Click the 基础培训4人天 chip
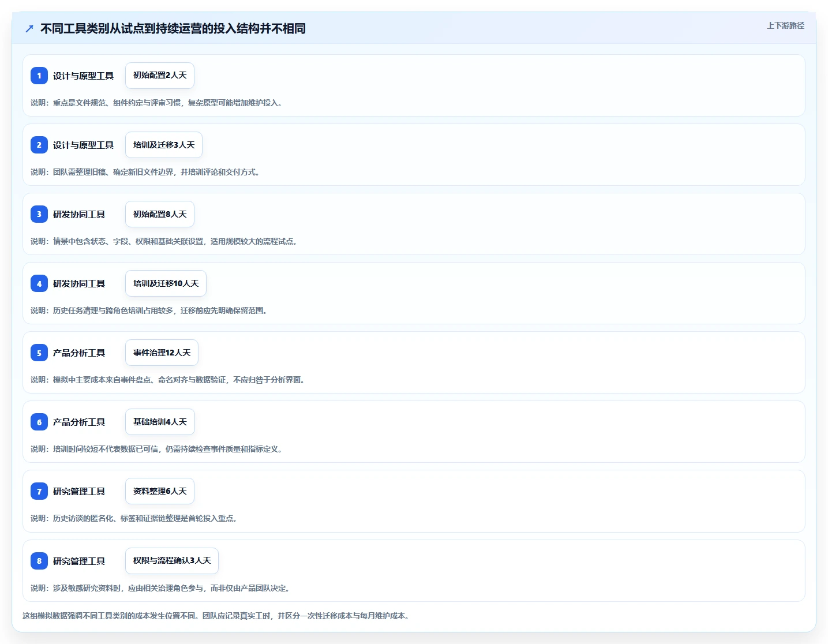Image resolution: width=828 pixels, height=644 pixels. coord(160,422)
